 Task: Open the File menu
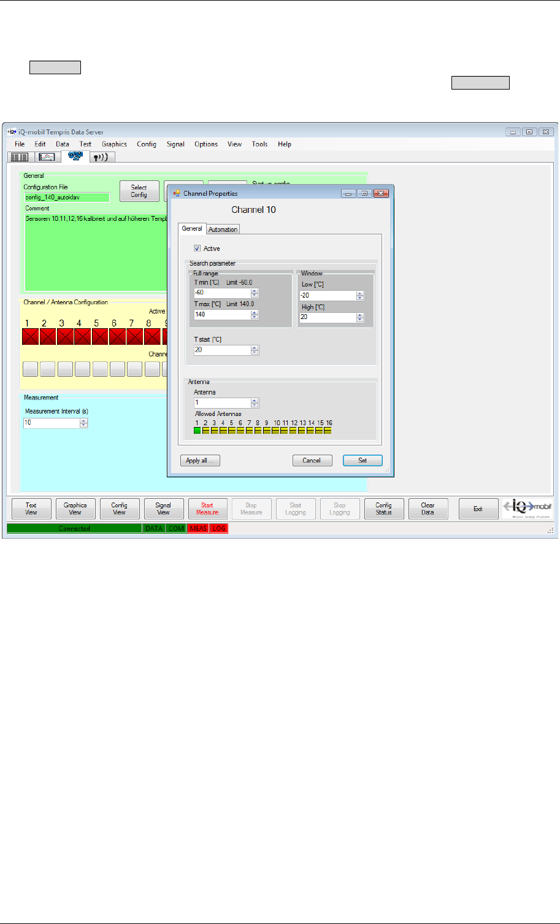20,144
